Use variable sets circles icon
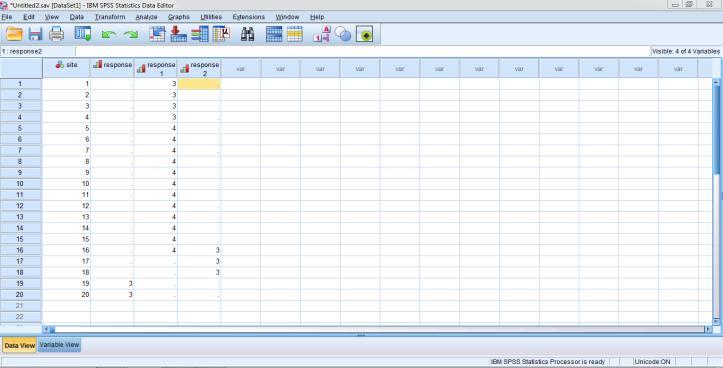This screenshot has width=723, height=368. pyautogui.click(x=343, y=34)
